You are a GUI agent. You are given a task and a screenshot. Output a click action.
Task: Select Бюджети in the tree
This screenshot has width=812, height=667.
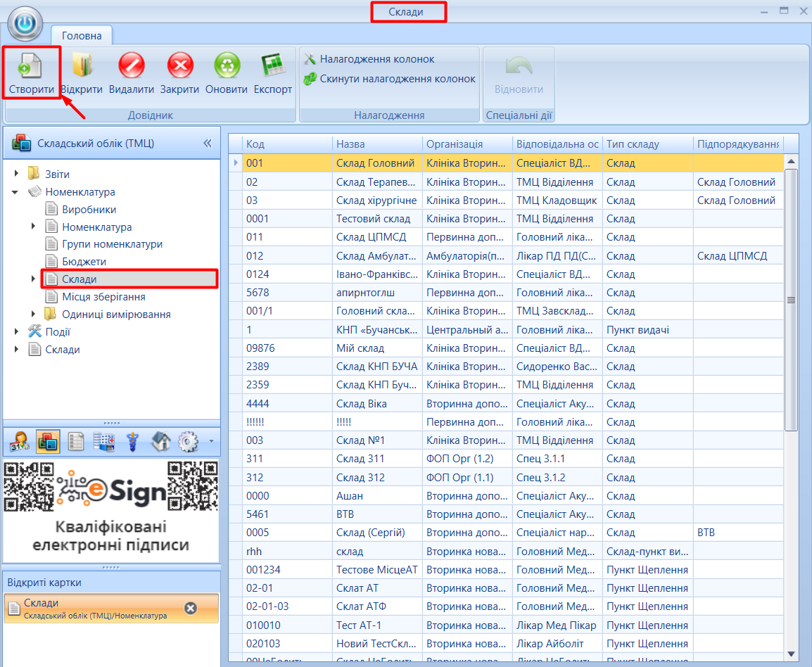(x=84, y=262)
